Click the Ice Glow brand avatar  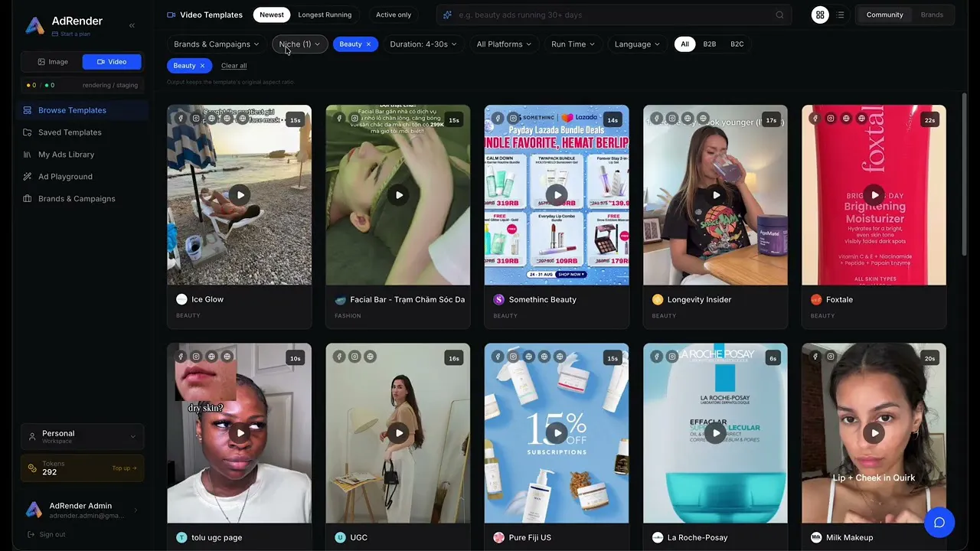[181, 299]
